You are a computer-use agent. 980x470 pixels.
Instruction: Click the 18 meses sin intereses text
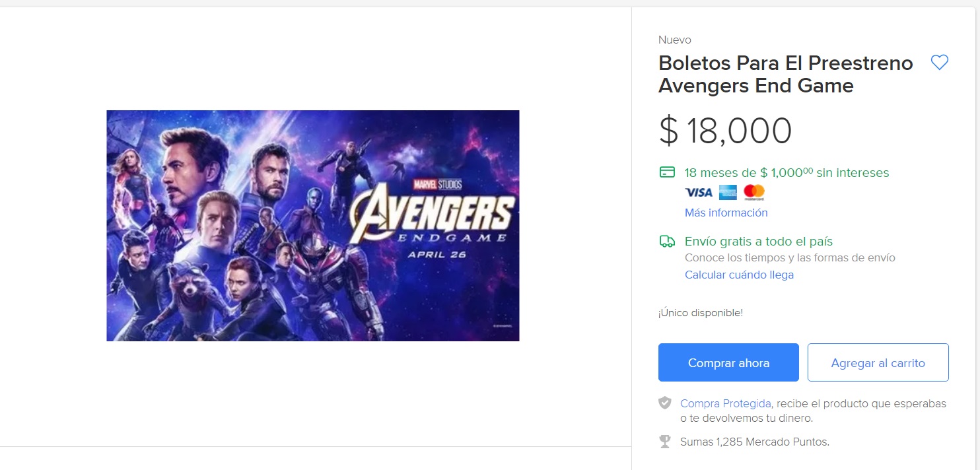click(x=787, y=173)
